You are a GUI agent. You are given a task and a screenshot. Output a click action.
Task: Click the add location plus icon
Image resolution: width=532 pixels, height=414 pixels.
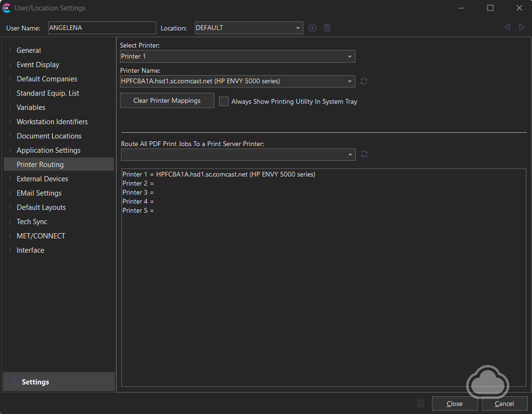pos(312,28)
